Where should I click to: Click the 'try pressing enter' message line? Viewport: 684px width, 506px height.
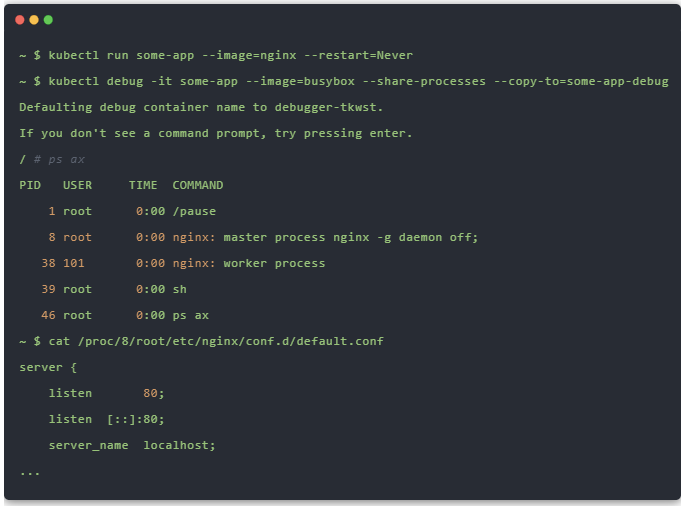[x=215, y=133]
